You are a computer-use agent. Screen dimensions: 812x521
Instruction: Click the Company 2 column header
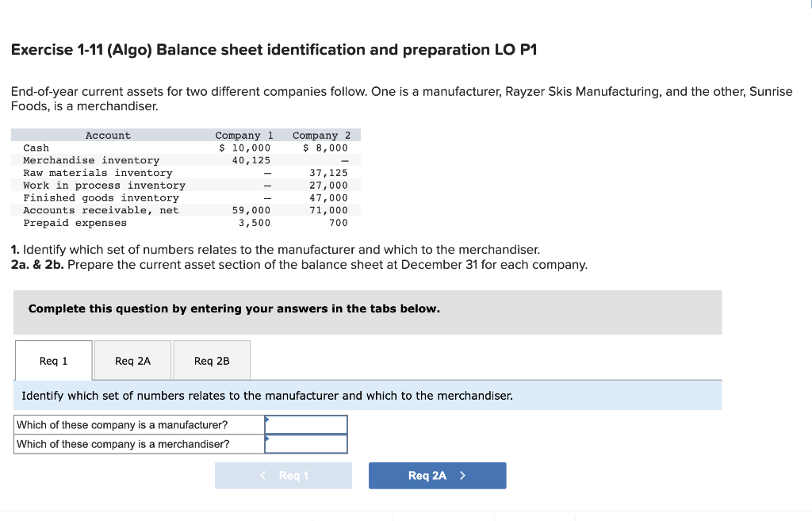320,135
